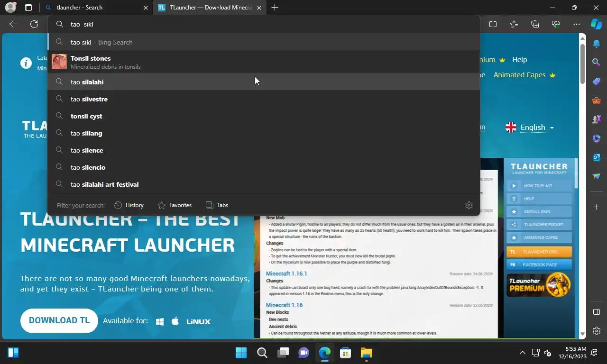
Task: Close the TLauncher Download Minecraft tab
Action: tap(259, 8)
